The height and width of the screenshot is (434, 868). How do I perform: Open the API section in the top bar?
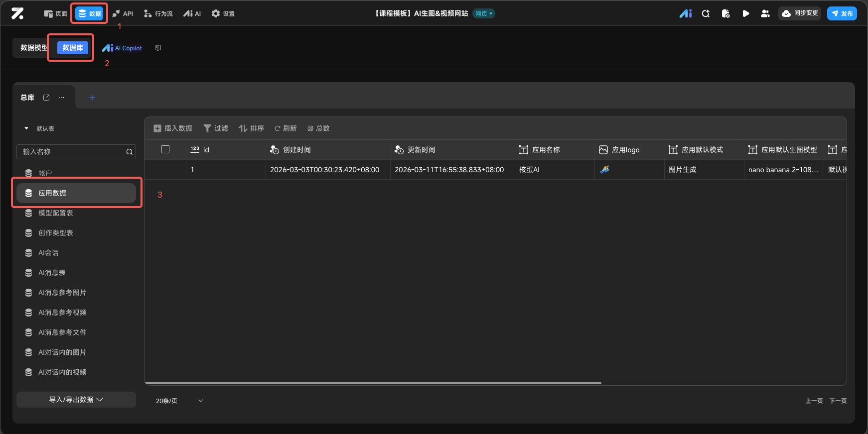click(123, 14)
